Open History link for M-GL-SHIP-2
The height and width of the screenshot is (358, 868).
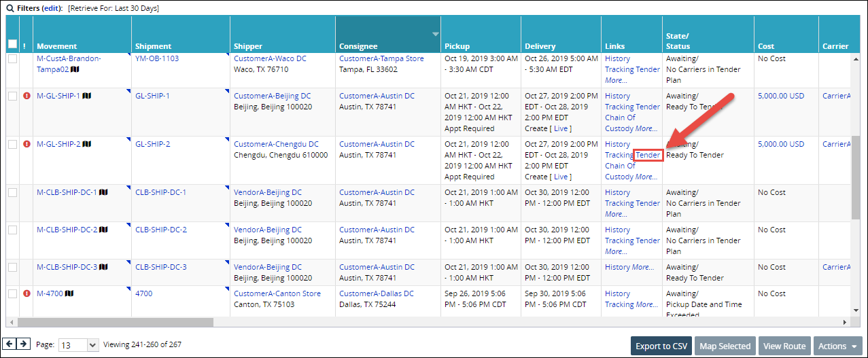pos(618,144)
